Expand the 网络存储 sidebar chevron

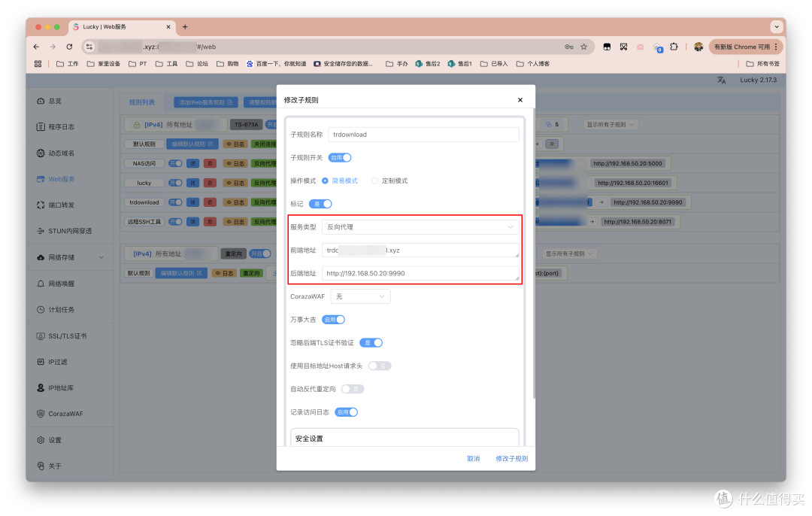101,257
